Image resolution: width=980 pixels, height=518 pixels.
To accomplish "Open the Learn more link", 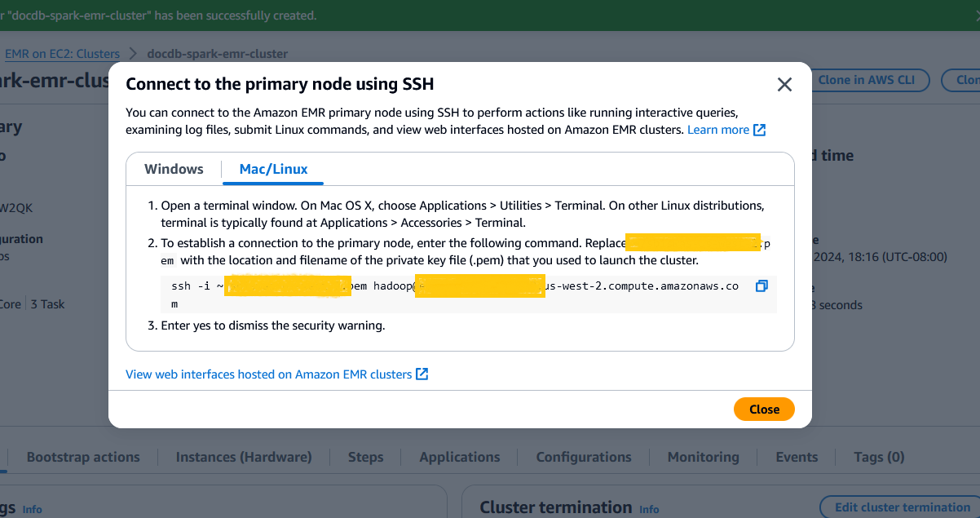I will tap(726, 130).
